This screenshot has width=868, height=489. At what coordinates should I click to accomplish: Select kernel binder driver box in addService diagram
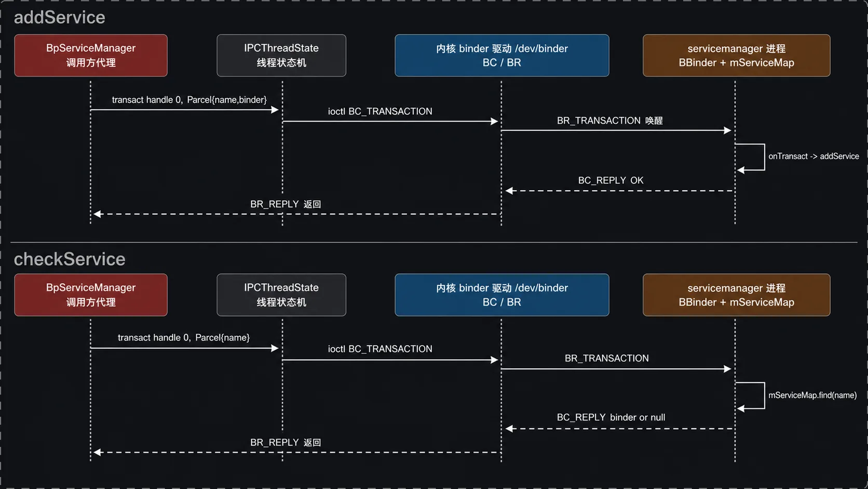tap(502, 56)
